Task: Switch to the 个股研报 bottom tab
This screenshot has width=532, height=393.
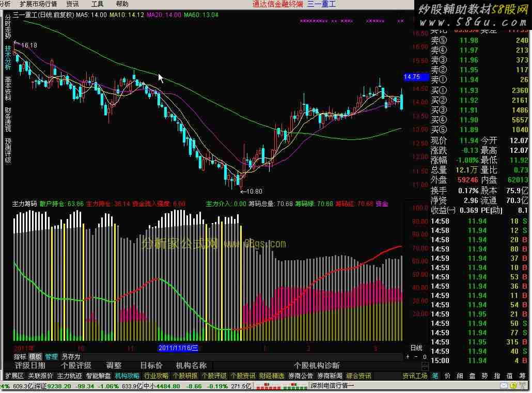Action: 185,376
